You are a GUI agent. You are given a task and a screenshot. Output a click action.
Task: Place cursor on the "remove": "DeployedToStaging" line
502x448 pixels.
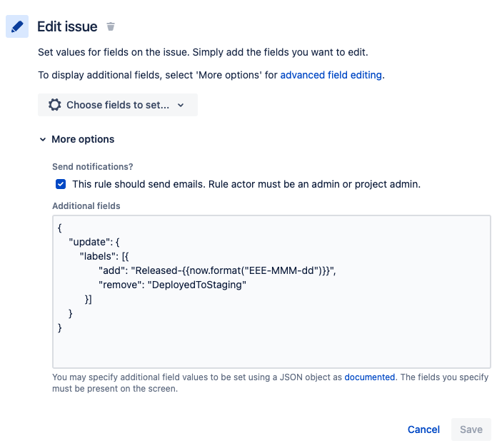pyautogui.click(x=172, y=285)
